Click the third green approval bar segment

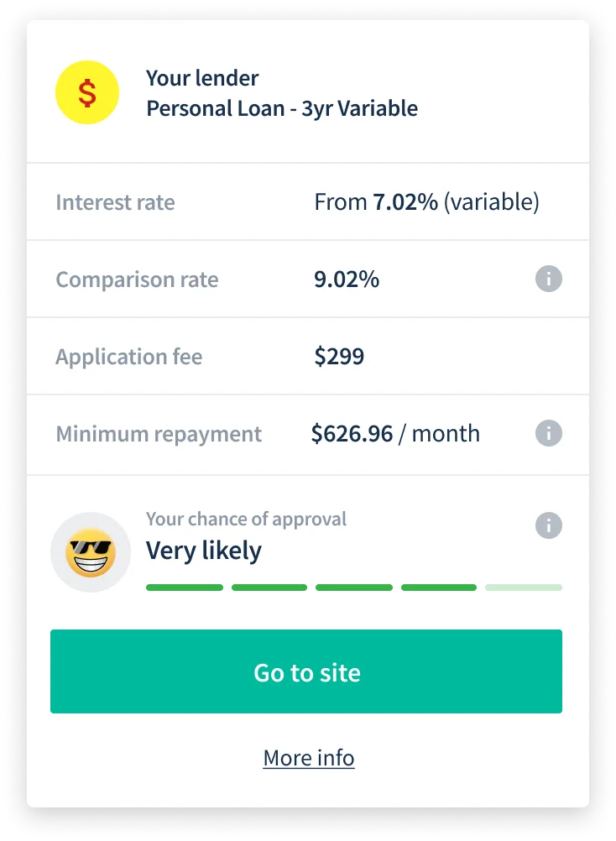click(353, 588)
